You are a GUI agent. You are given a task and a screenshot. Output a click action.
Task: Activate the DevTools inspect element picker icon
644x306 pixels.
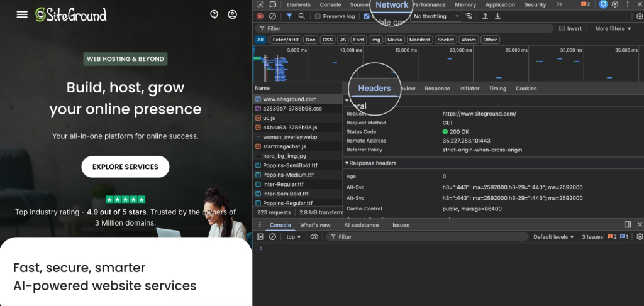260,4
